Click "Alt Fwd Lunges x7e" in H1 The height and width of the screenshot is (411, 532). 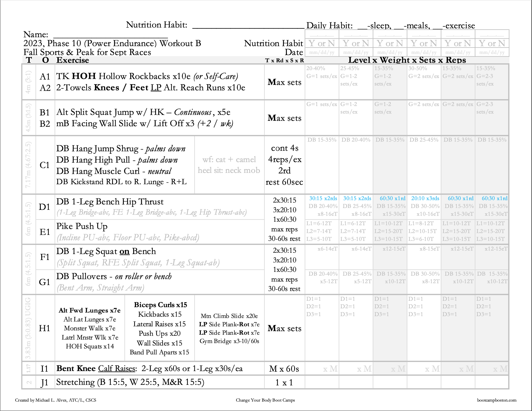(90, 310)
